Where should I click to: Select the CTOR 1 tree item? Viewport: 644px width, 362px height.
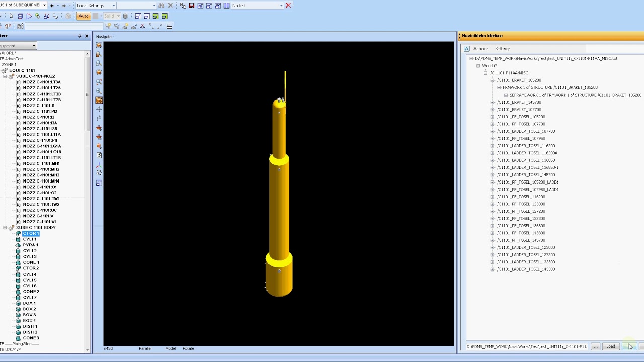[31, 233]
